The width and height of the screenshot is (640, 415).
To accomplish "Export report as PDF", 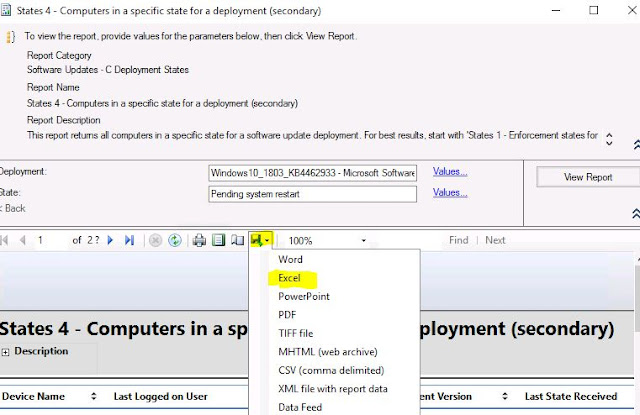I will coord(287,315).
